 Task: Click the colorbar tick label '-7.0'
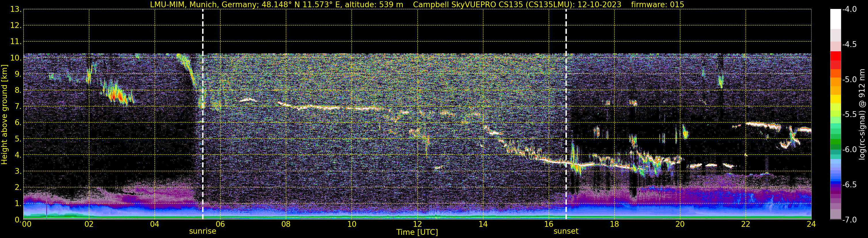(x=850, y=220)
